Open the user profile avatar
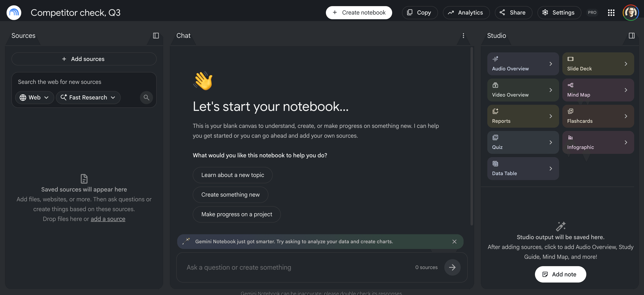This screenshot has height=295, width=644. point(630,12)
